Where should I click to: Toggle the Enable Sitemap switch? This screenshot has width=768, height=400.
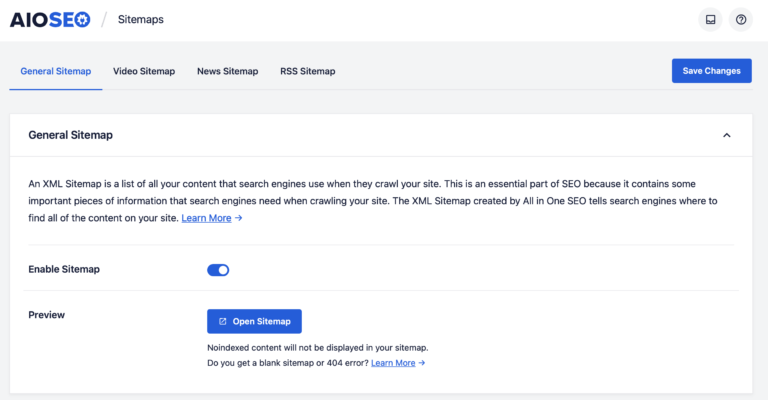(218, 270)
